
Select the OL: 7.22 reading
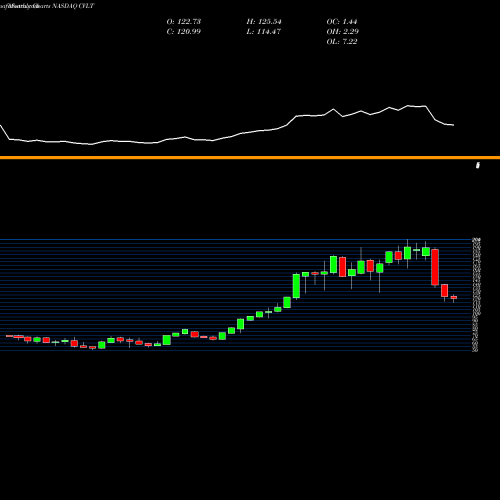coord(342,42)
